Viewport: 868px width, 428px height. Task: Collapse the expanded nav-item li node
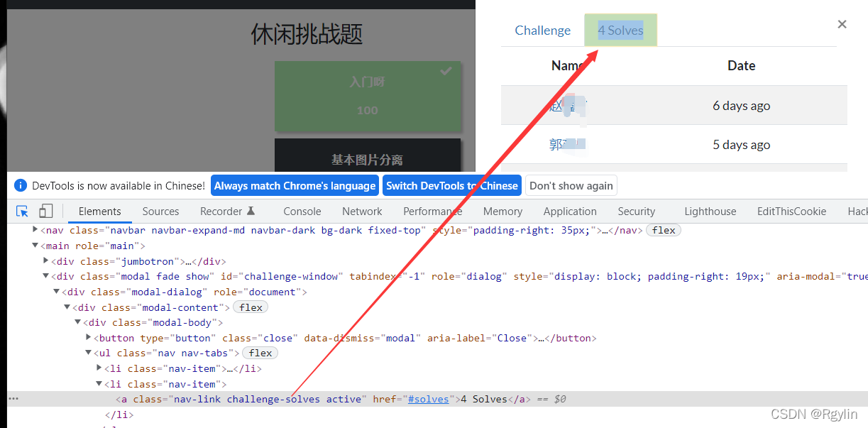(99, 384)
